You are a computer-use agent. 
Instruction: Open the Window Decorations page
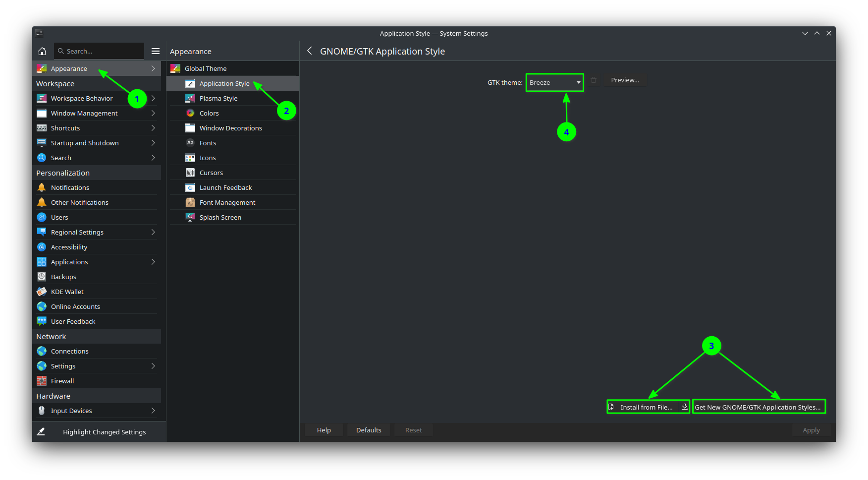click(233, 128)
